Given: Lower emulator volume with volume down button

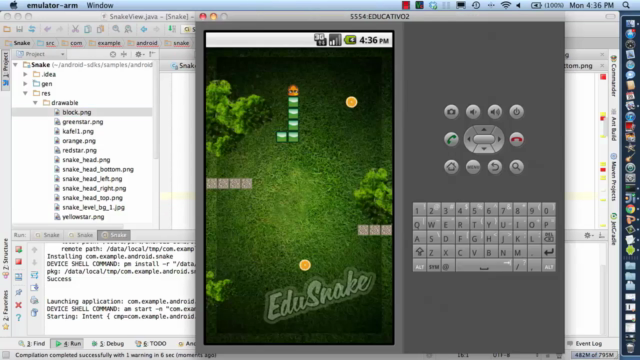Looking at the screenshot, I should click(x=473, y=112).
